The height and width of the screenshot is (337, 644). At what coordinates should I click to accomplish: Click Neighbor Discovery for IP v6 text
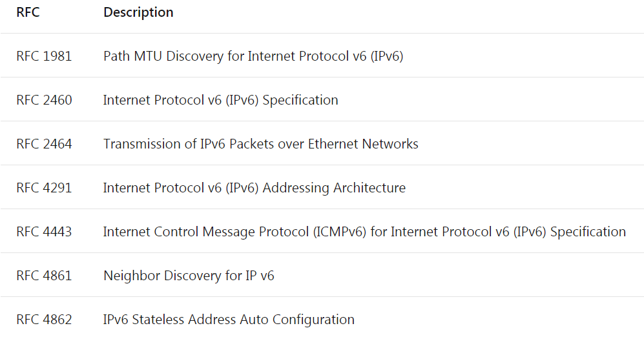[189, 276]
